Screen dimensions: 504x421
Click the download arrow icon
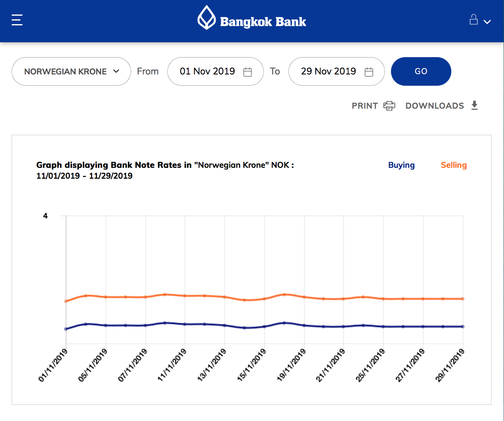(474, 105)
